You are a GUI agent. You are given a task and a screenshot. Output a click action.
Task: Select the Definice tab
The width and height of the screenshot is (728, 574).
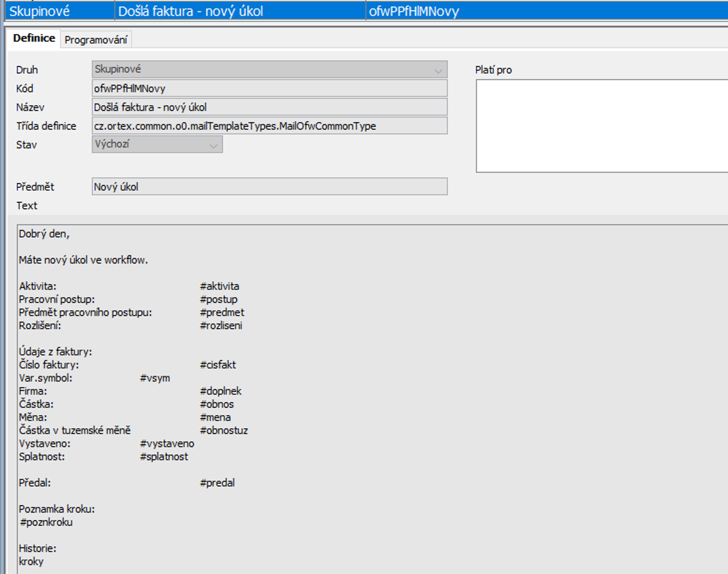(x=34, y=38)
